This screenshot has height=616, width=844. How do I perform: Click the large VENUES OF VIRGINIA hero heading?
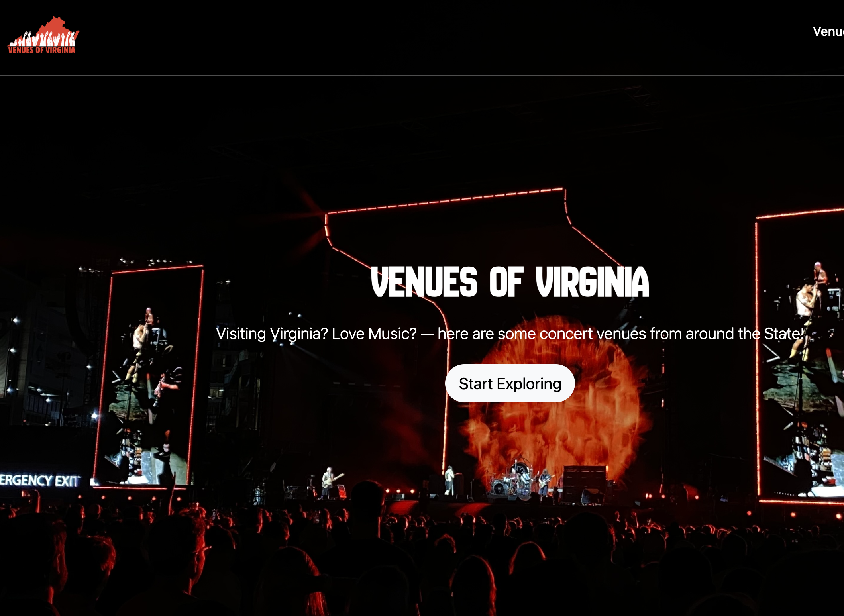[510, 282]
